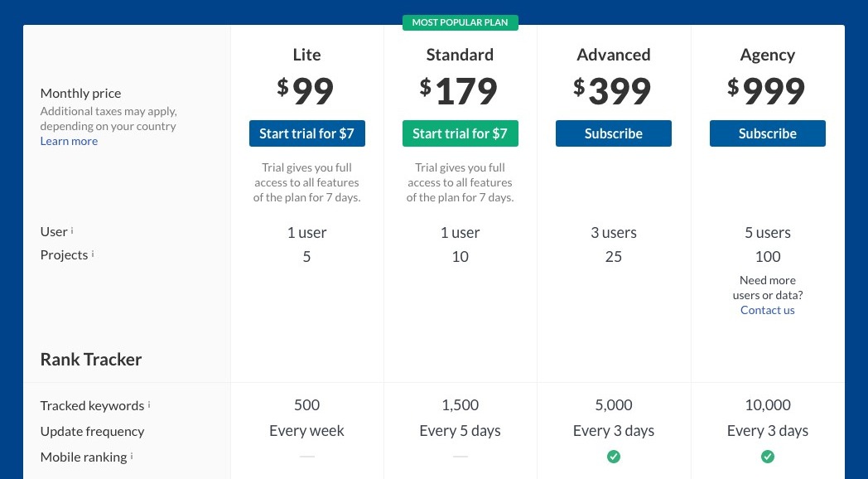Screen dimensions: 868x479
Task: Click the Standard plan heading
Action: pos(460,54)
